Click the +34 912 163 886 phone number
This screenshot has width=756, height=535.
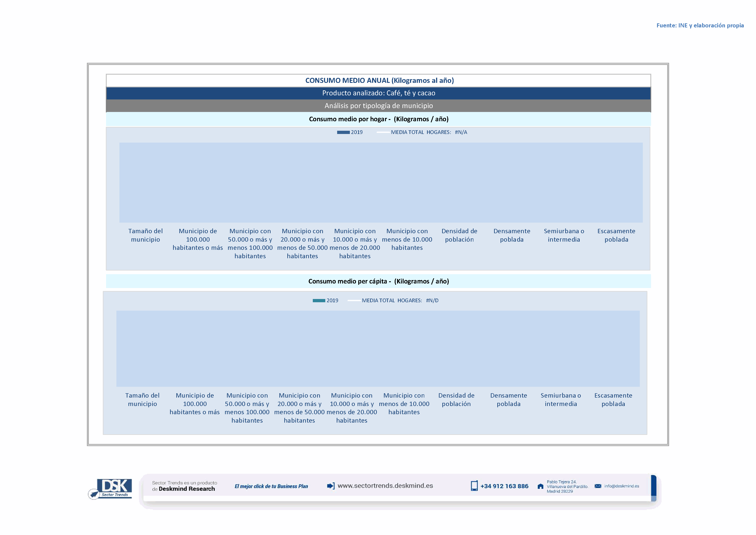click(504, 486)
